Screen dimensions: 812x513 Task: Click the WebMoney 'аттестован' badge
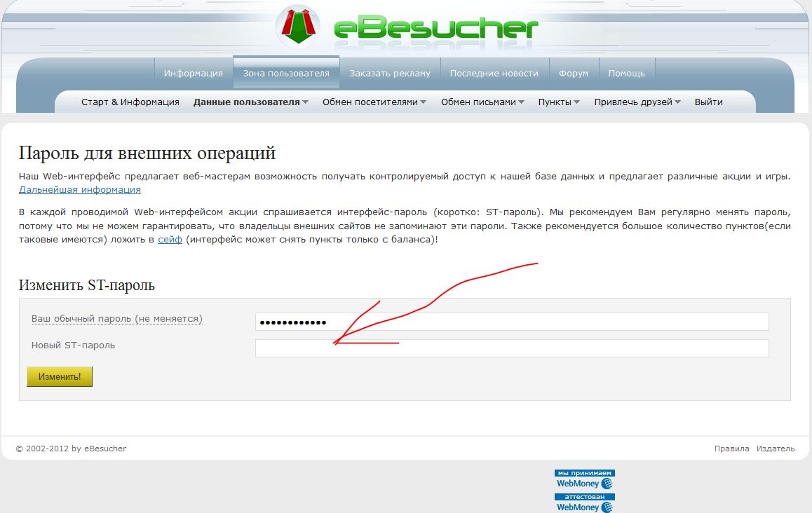(585, 503)
